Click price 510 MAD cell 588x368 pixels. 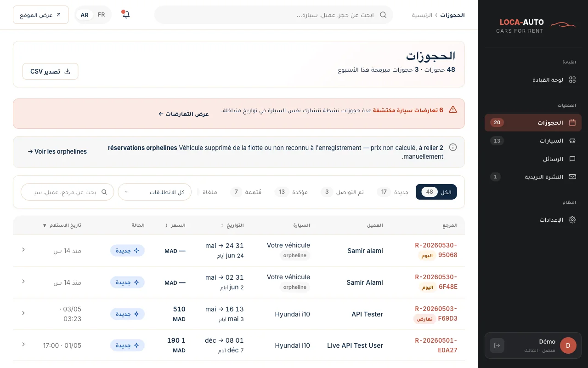click(179, 314)
